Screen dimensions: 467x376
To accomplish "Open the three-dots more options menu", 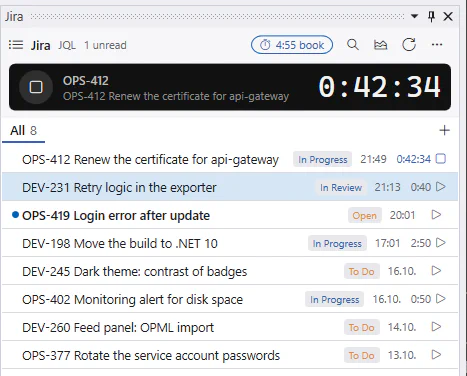I will point(437,45).
